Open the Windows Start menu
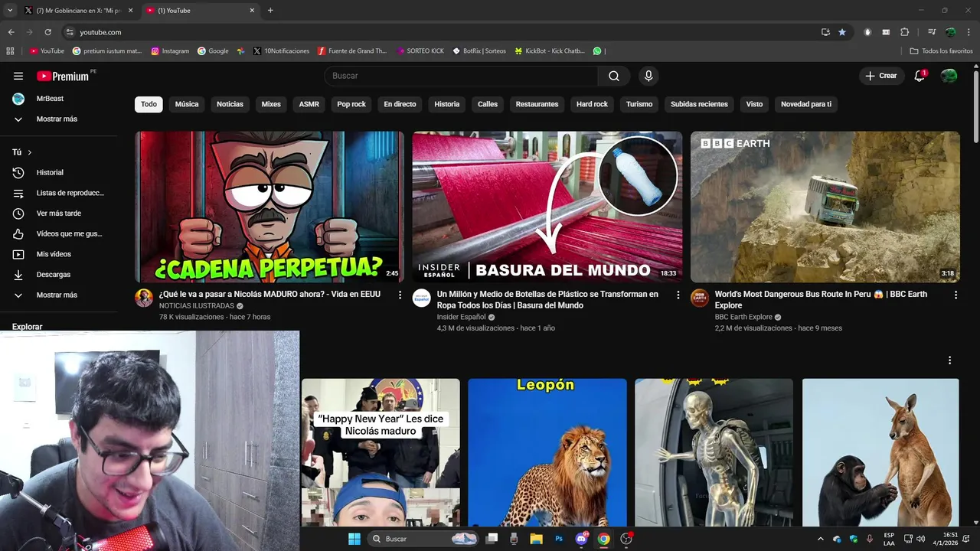This screenshot has height=551, width=980. click(354, 539)
